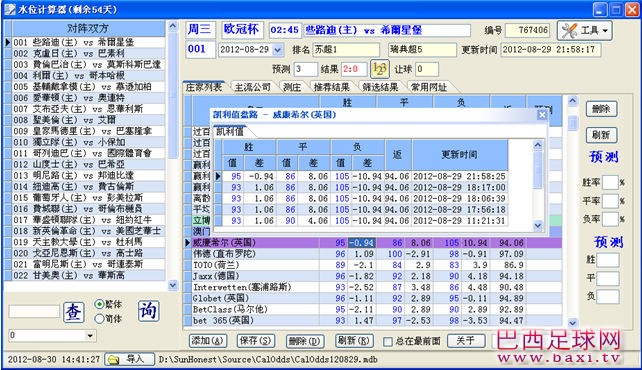This screenshot has height=370, width=642.
Task: Click the bottom 删除(D) button
Action: (x=305, y=341)
